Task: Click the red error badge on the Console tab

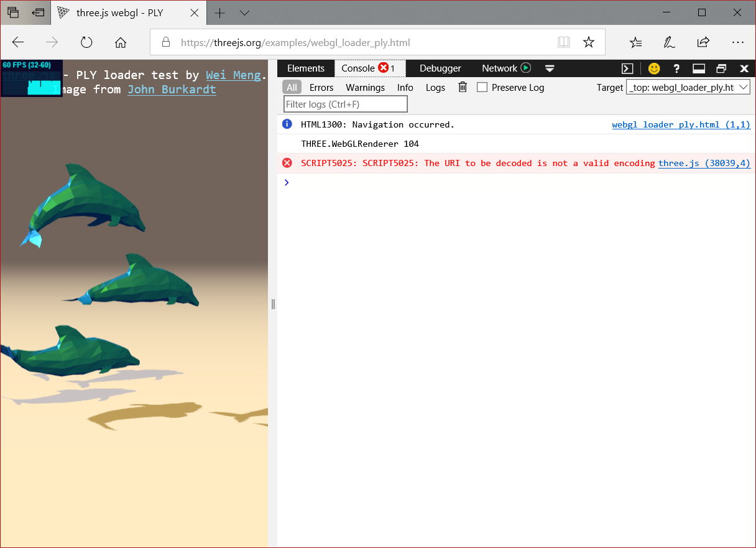Action: point(384,68)
